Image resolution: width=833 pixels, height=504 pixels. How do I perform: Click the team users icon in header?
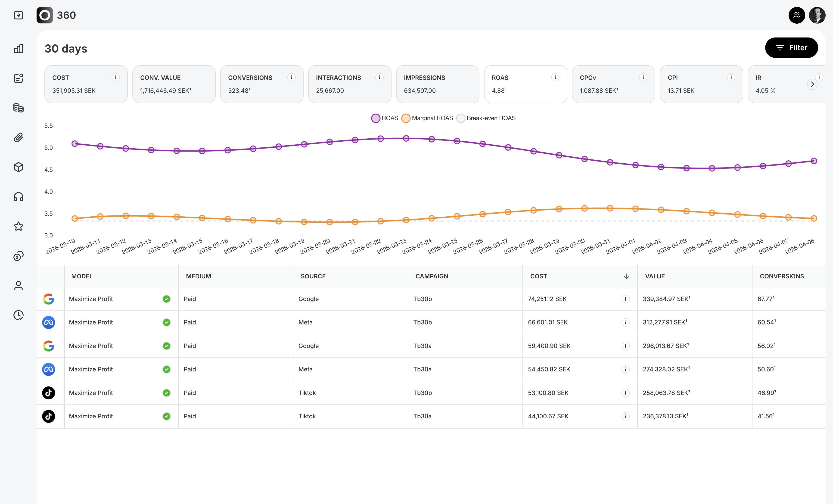click(x=796, y=15)
